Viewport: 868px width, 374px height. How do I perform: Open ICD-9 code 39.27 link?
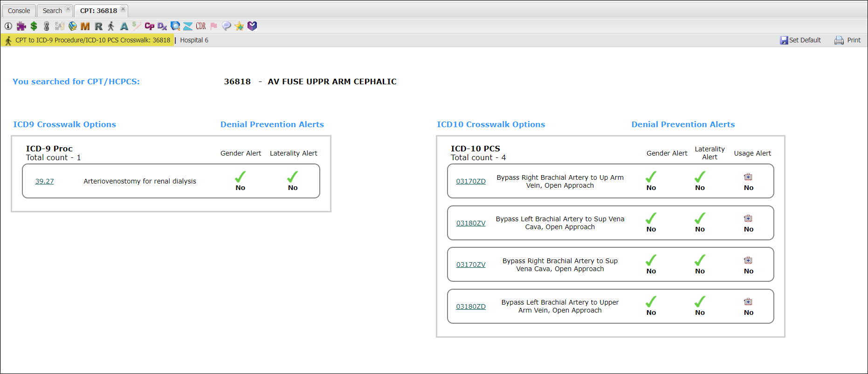(x=44, y=181)
